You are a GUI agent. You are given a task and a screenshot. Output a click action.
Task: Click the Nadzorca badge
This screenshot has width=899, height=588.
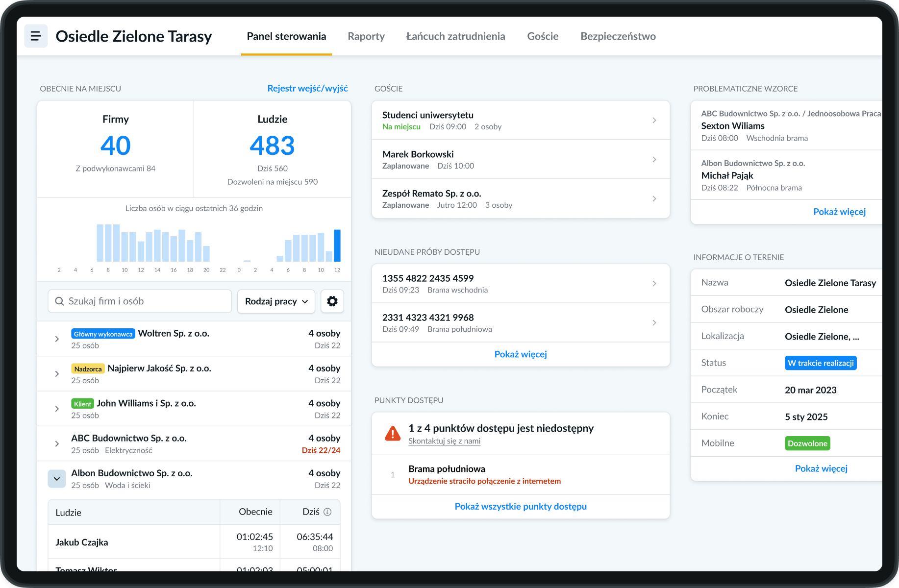coord(88,369)
